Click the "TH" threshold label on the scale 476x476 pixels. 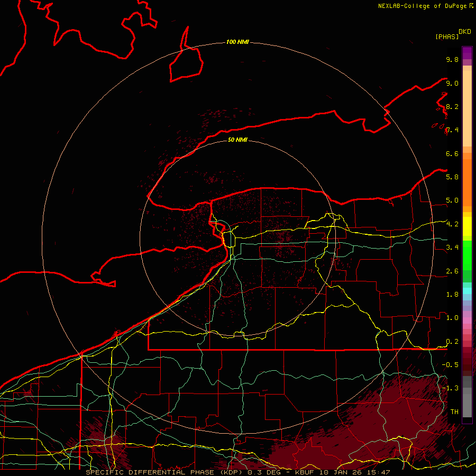[x=454, y=411]
